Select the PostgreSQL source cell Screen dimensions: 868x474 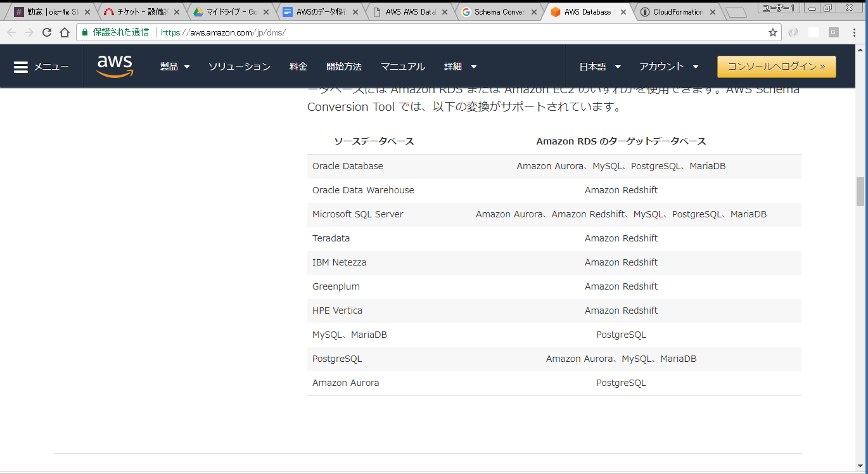point(337,359)
